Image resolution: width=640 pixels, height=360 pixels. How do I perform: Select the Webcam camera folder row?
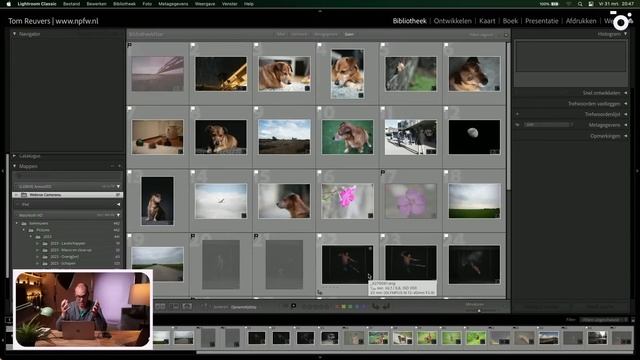point(68,195)
